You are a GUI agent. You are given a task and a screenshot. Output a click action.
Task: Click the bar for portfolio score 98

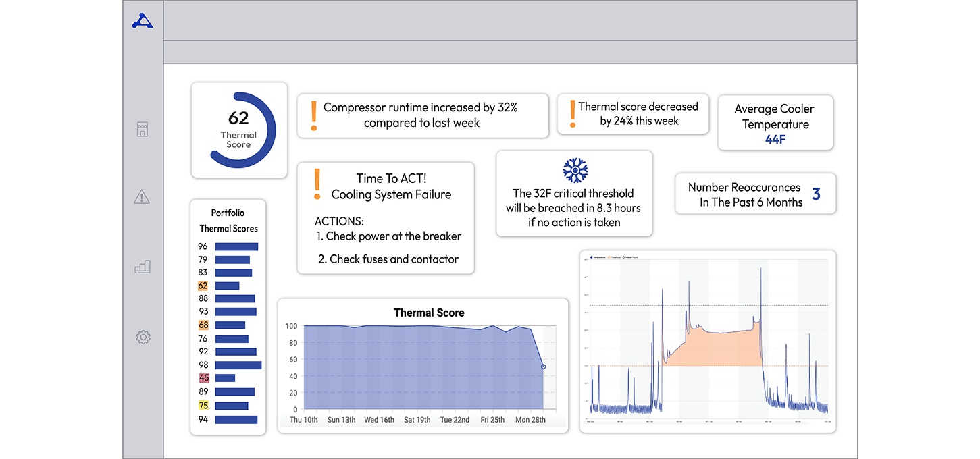tap(238, 365)
